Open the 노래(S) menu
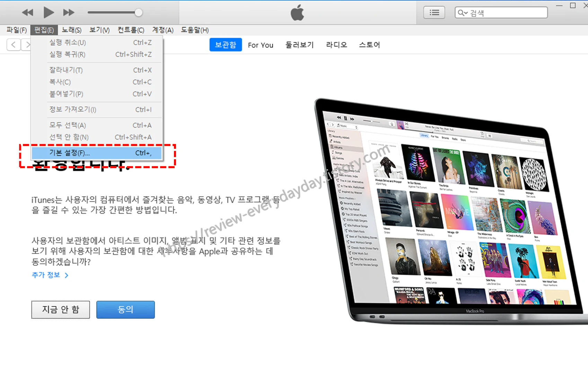This screenshot has height=389, width=588. [x=71, y=30]
